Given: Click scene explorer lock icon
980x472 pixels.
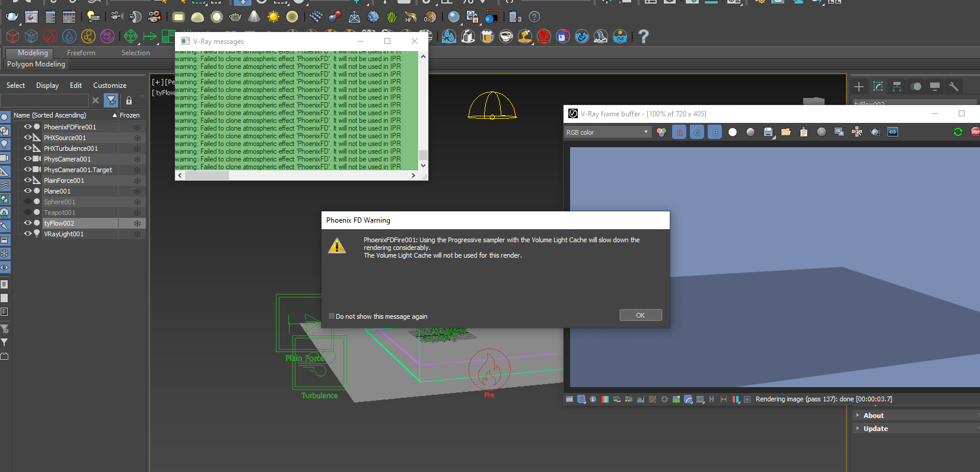Looking at the screenshot, I should click(x=129, y=100).
